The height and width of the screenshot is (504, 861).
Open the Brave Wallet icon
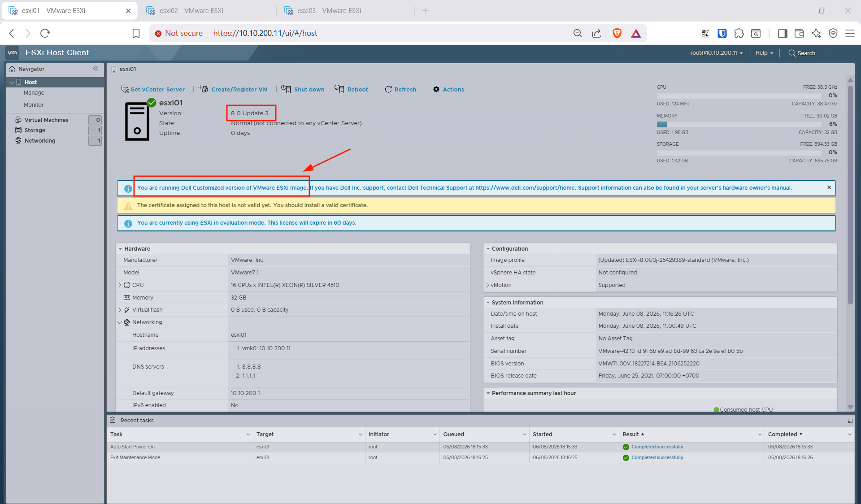799,33
